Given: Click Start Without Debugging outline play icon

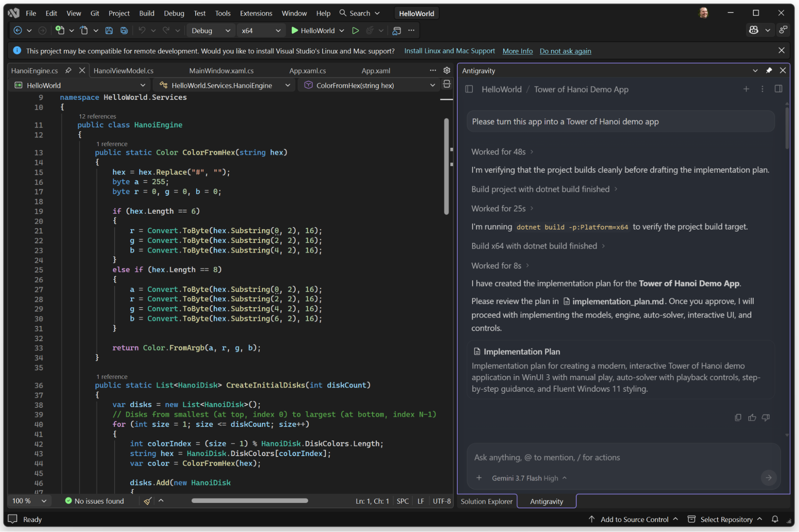Looking at the screenshot, I should pos(355,30).
